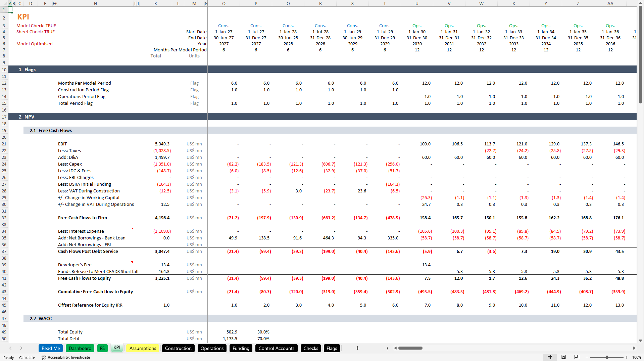
Task: Open sheet tab options dots
Action: (387, 348)
